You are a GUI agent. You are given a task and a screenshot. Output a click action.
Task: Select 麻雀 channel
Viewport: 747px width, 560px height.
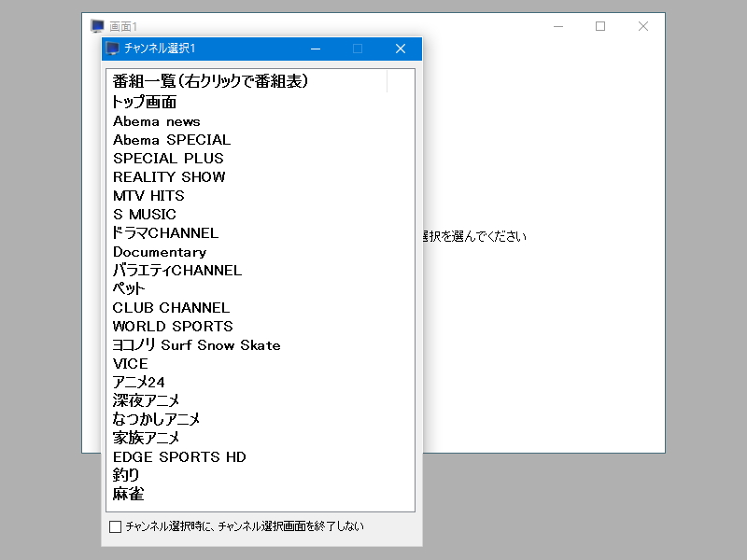[128, 494]
